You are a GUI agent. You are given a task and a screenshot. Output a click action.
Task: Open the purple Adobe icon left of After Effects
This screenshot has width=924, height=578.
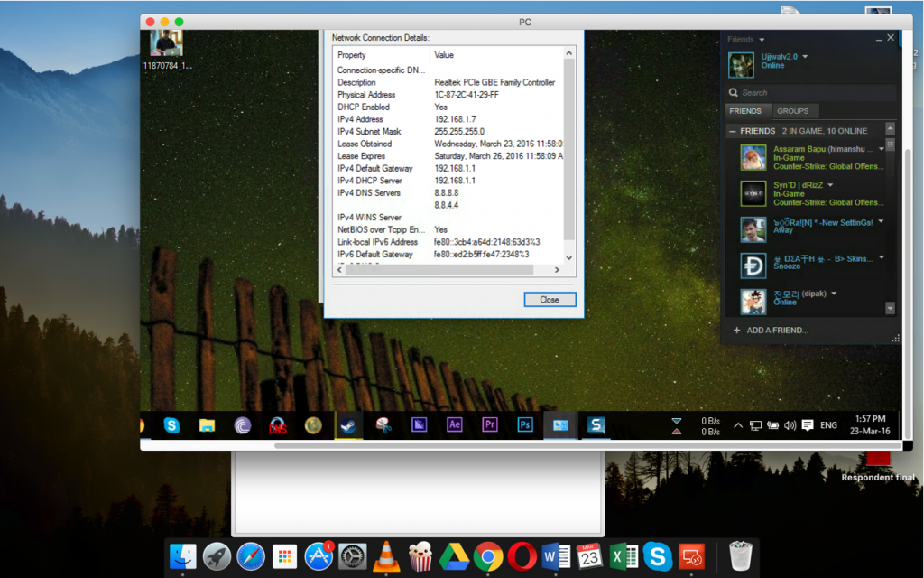[x=419, y=424]
